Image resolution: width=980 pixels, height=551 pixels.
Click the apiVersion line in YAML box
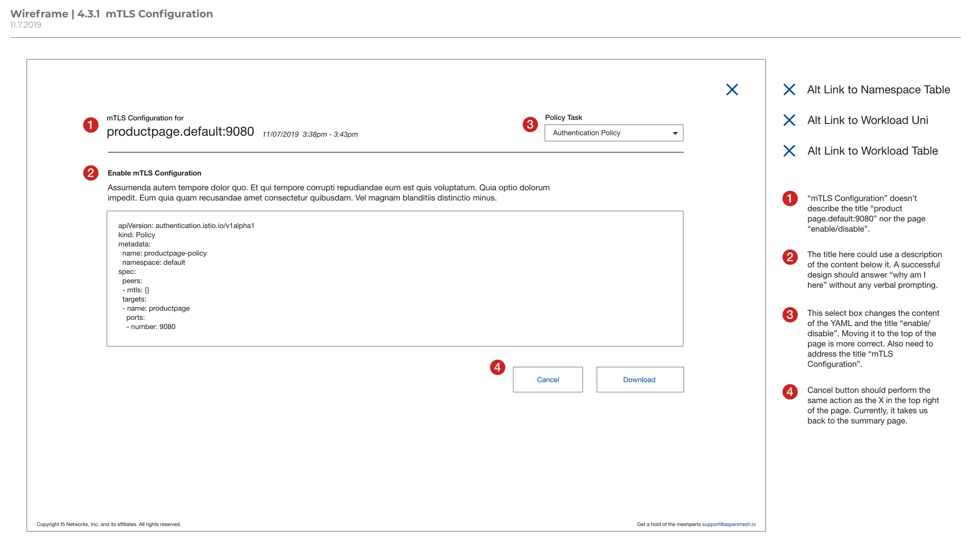coord(186,226)
